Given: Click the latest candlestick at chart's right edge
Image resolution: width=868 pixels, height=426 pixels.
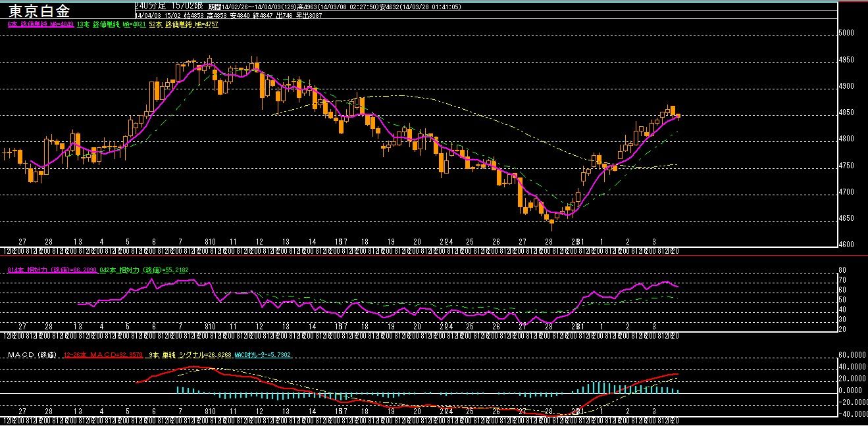Looking at the screenshot, I should (x=678, y=116).
